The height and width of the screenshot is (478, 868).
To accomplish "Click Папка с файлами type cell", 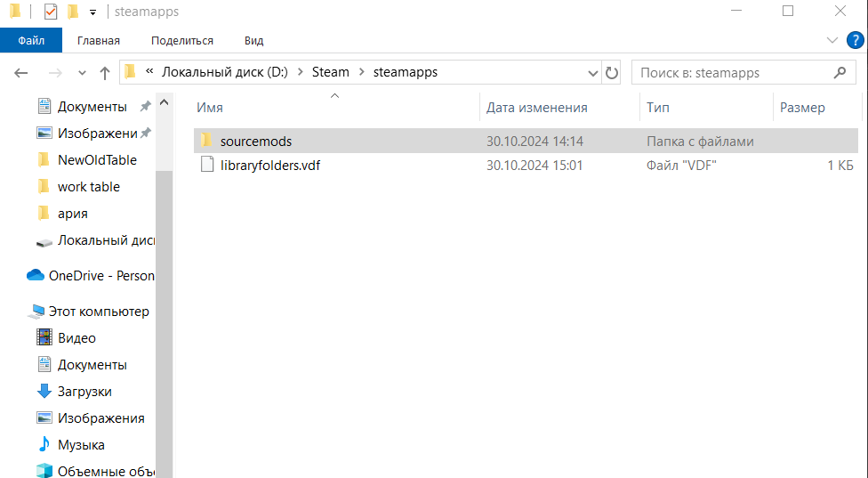I will [700, 142].
